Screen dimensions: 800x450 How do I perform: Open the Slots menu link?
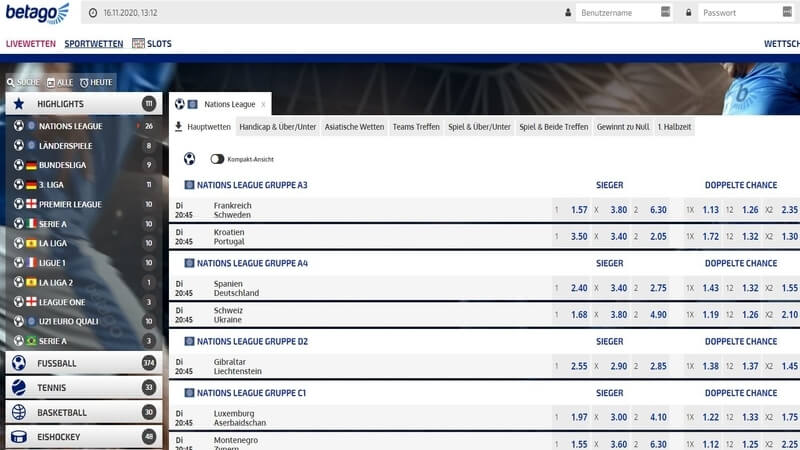point(159,44)
